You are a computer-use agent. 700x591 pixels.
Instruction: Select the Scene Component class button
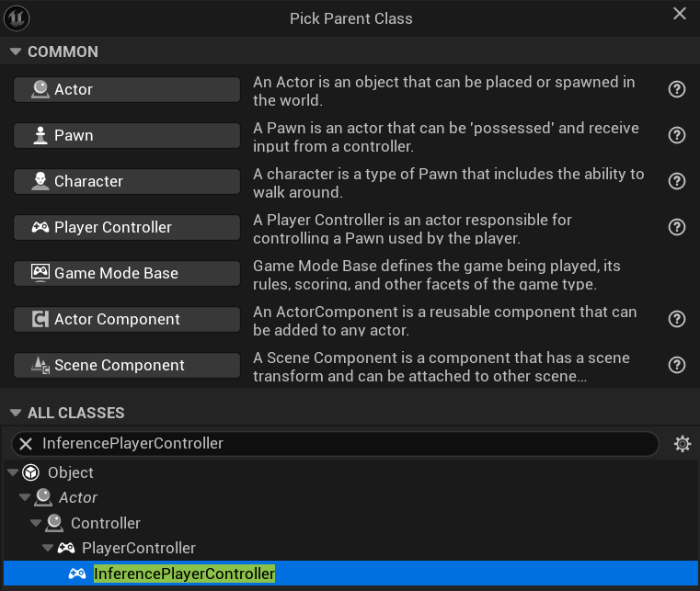pos(127,365)
